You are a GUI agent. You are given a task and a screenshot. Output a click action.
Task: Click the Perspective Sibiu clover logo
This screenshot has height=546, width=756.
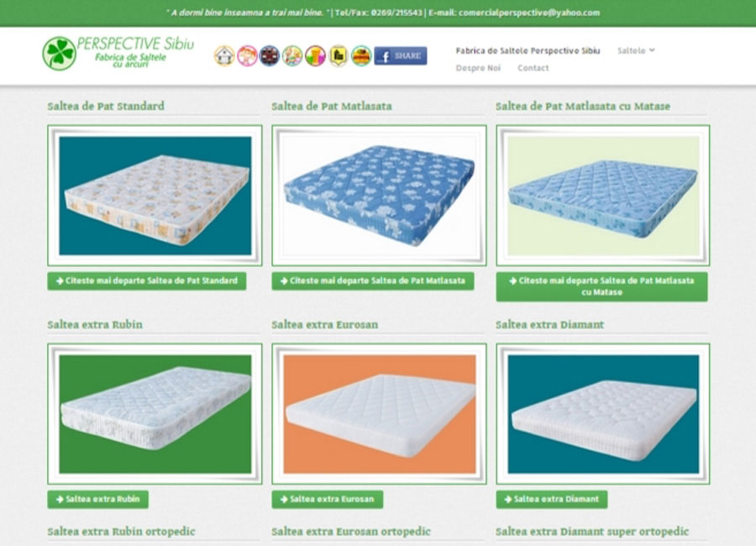[118, 53]
